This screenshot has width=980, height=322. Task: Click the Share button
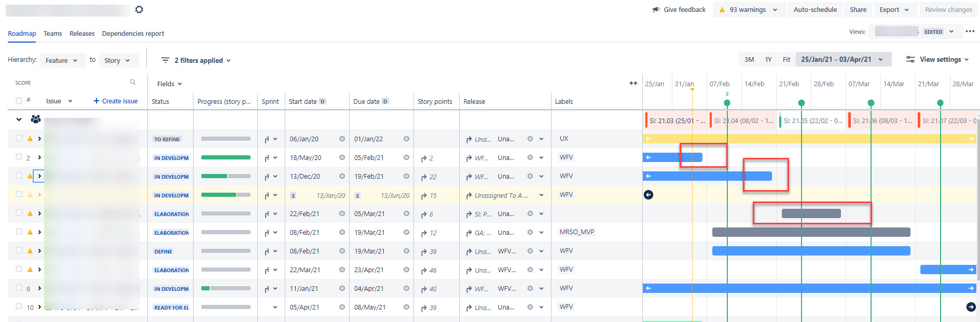[x=858, y=9]
